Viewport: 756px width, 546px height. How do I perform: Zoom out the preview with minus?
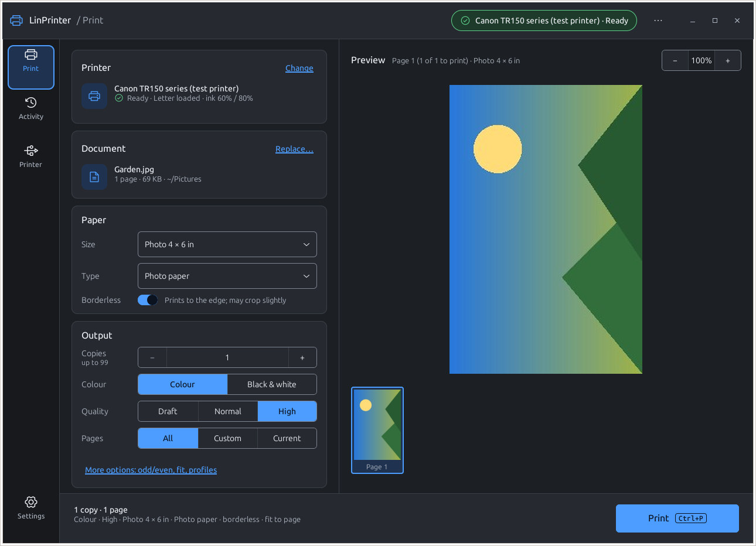[675, 60]
